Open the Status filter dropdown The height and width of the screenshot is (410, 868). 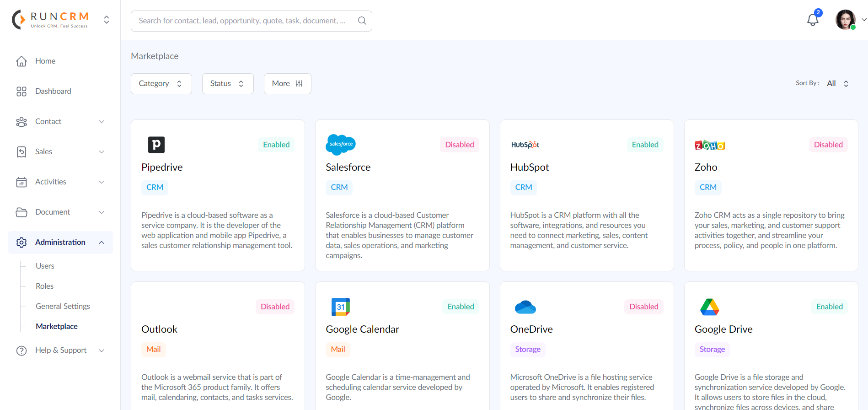pyautogui.click(x=227, y=84)
